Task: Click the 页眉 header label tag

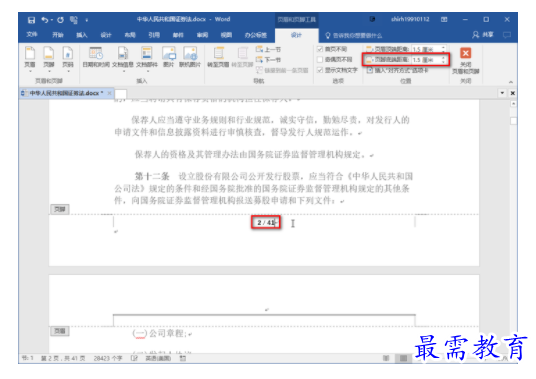Action: pyautogui.click(x=60, y=331)
